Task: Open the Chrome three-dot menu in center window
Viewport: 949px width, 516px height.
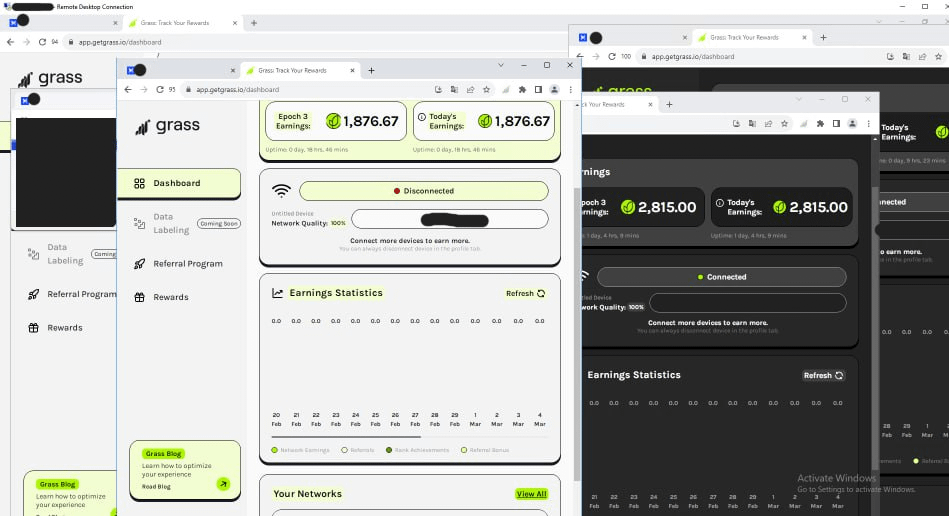Action: coord(570,90)
